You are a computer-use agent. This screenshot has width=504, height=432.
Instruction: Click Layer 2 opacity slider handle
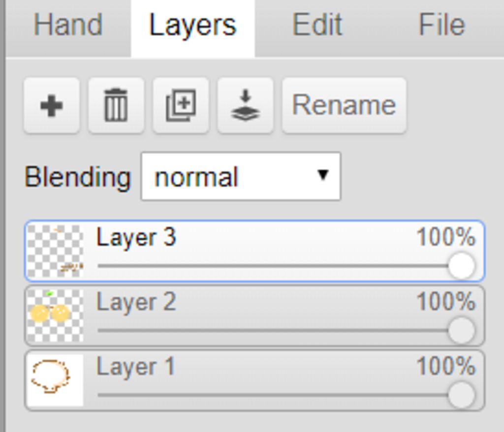(x=462, y=331)
